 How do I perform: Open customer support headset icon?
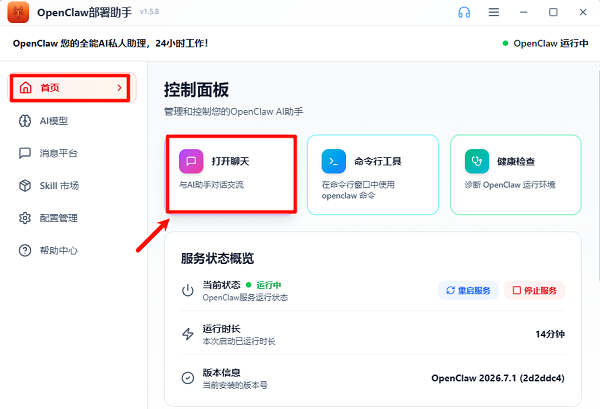pos(464,12)
